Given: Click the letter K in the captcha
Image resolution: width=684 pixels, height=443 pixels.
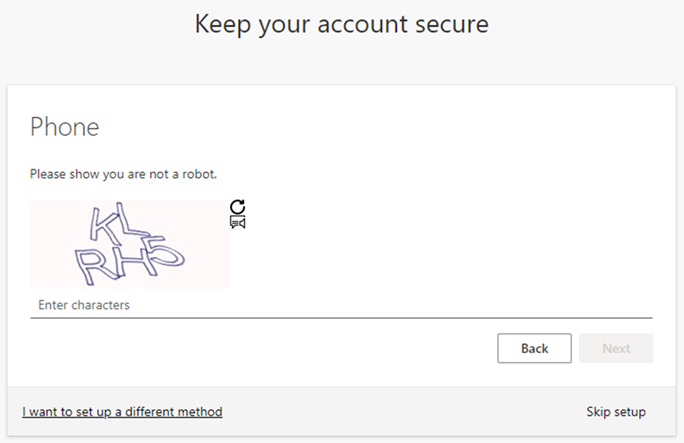Looking at the screenshot, I should [x=103, y=222].
